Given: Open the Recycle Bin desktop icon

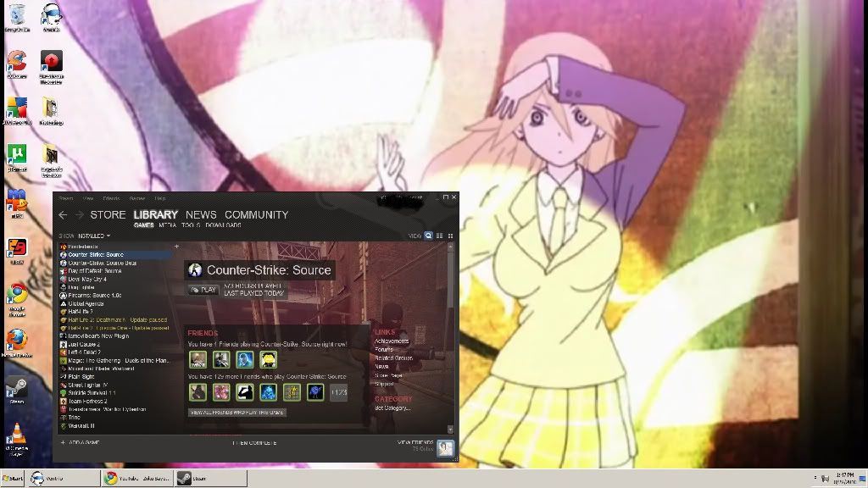Looking at the screenshot, I should [17, 19].
